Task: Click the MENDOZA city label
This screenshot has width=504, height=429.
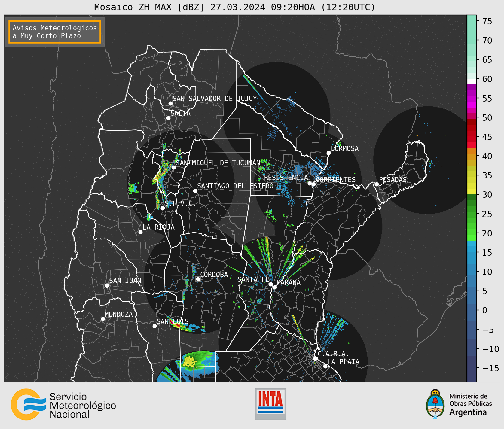Action: pyautogui.click(x=119, y=314)
